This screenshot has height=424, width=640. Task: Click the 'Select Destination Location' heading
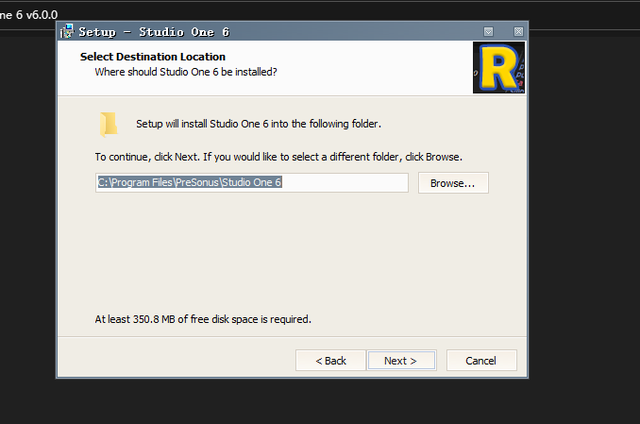click(153, 57)
